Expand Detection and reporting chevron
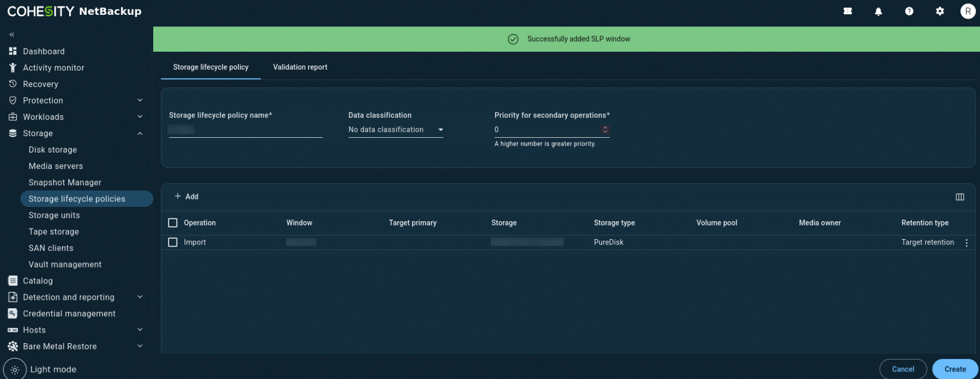The width and height of the screenshot is (980, 379). coord(140,297)
